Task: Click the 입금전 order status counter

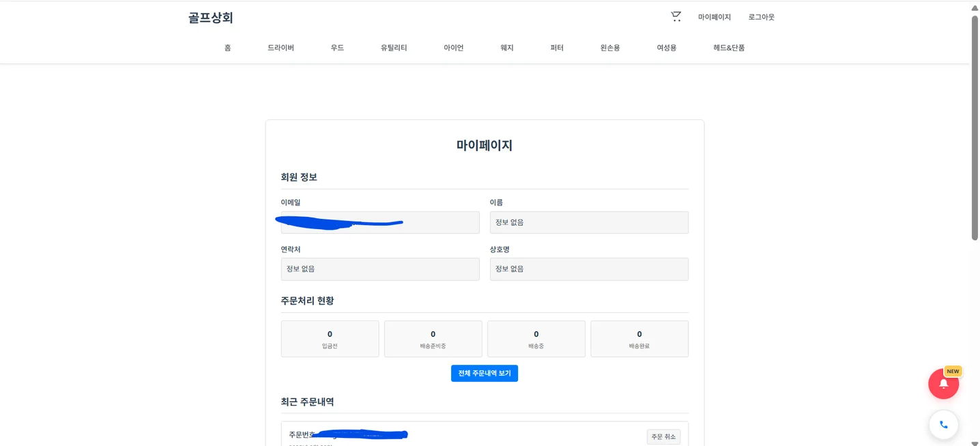Action: click(x=330, y=338)
